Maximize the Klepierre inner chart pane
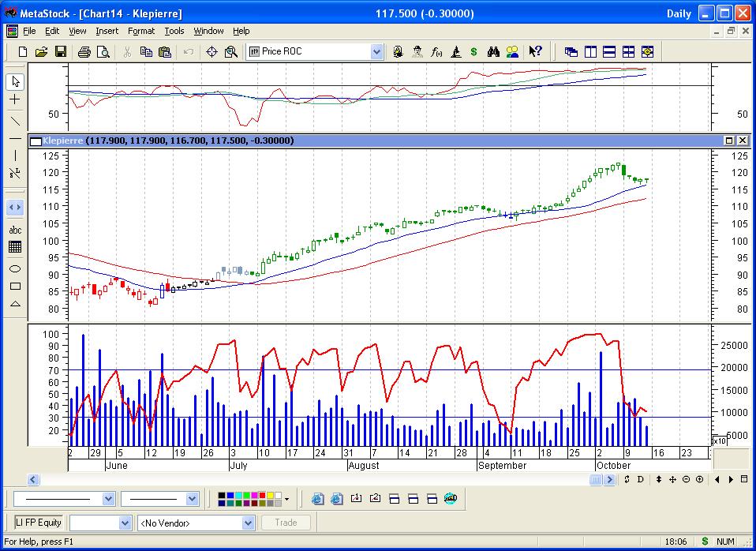Viewport: 756px width, 551px height. click(x=728, y=141)
